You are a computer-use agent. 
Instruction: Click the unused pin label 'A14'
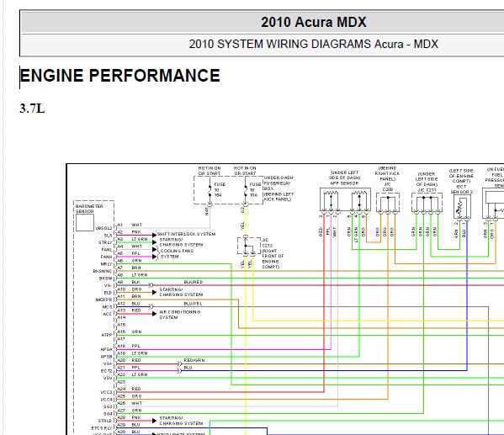pos(121,317)
